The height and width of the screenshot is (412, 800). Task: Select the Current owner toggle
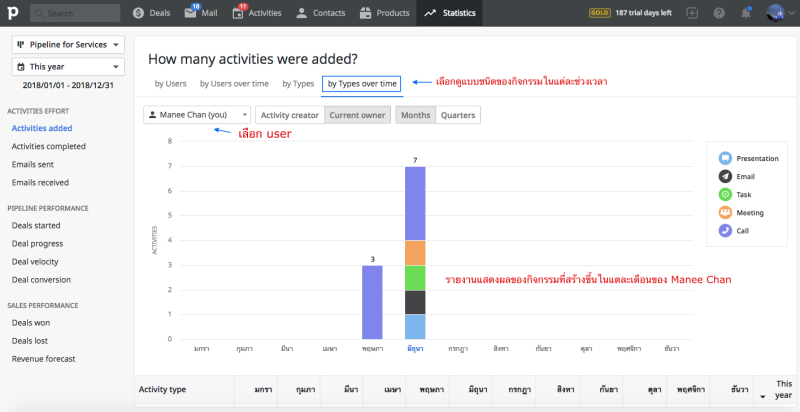click(x=357, y=115)
